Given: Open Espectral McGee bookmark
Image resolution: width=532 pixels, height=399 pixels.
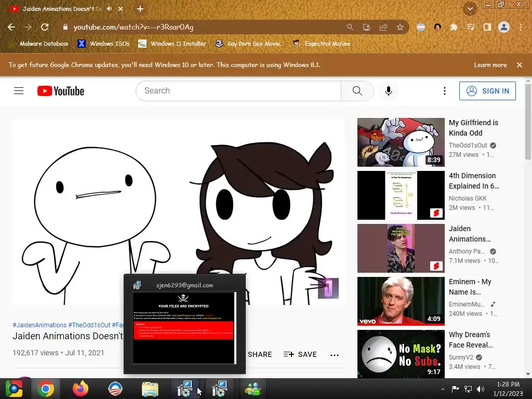Looking at the screenshot, I should pos(322,44).
